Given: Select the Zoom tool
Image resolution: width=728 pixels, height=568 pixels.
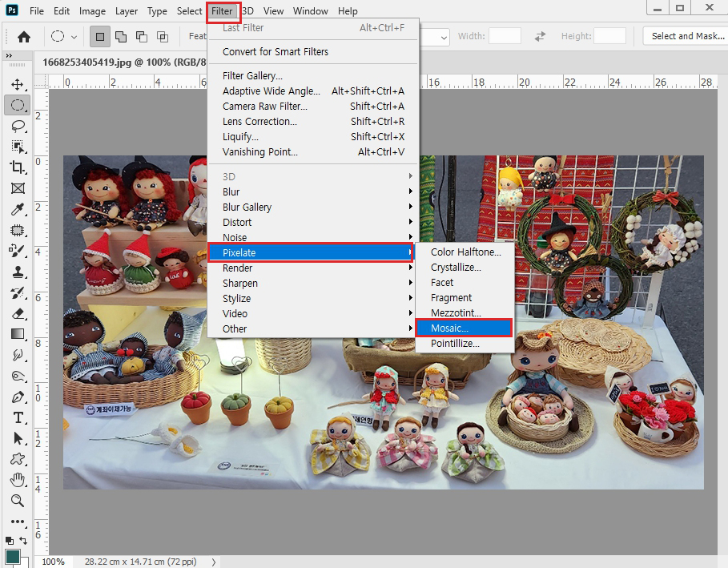Looking at the screenshot, I should [x=17, y=501].
